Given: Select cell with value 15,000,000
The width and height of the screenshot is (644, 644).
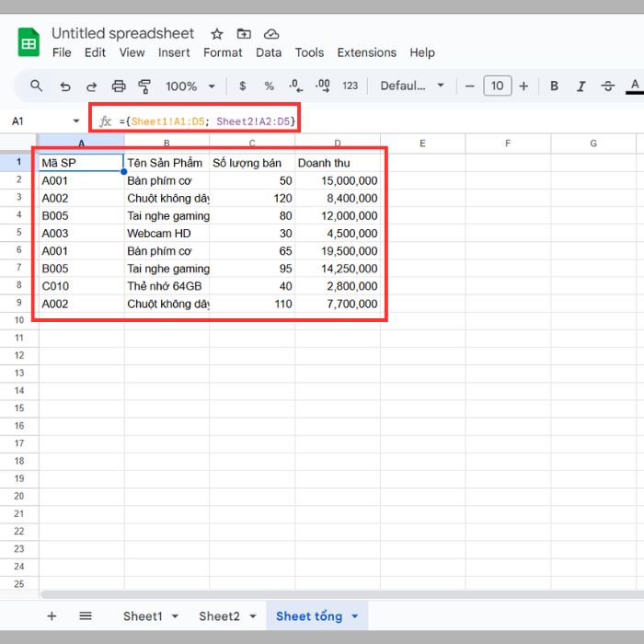Looking at the screenshot, I should point(338,180).
